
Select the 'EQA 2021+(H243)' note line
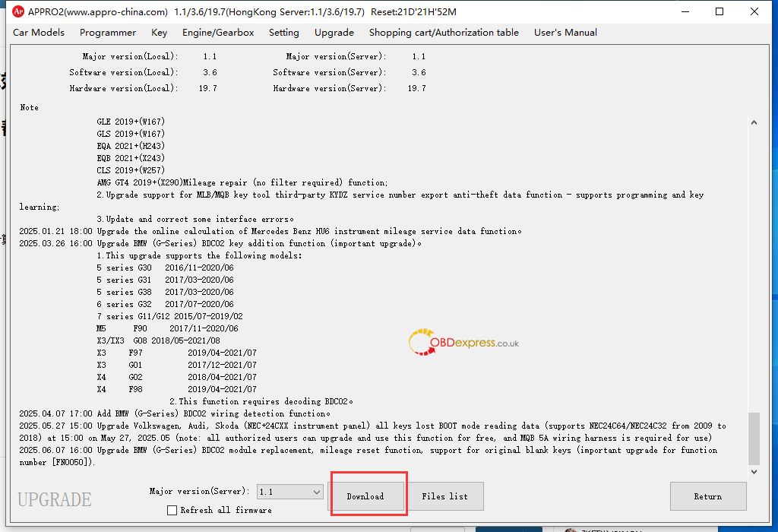click(131, 146)
